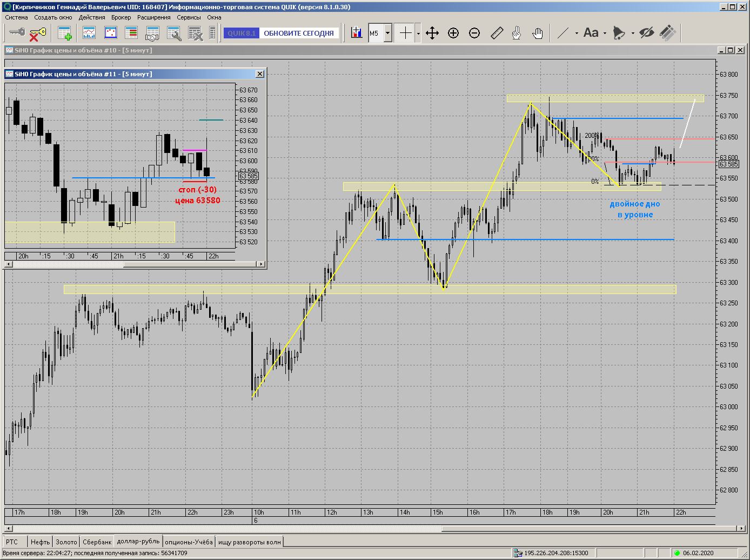The width and height of the screenshot is (750, 560).
Task: Expand the crosshair cursor options arrow
Action: 419,33
